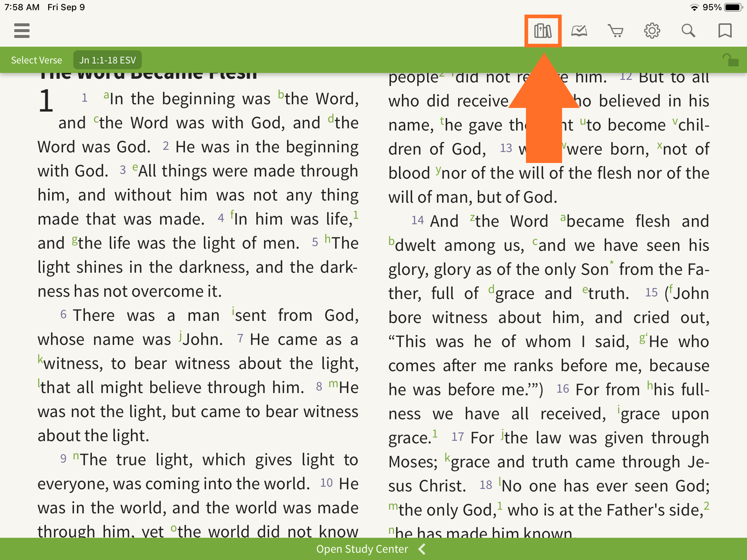Tap the search magnifying glass

click(689, 31)
